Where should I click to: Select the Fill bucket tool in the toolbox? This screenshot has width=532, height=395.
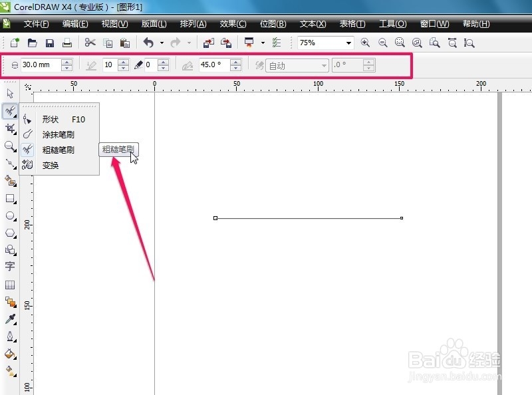(10, 354)
